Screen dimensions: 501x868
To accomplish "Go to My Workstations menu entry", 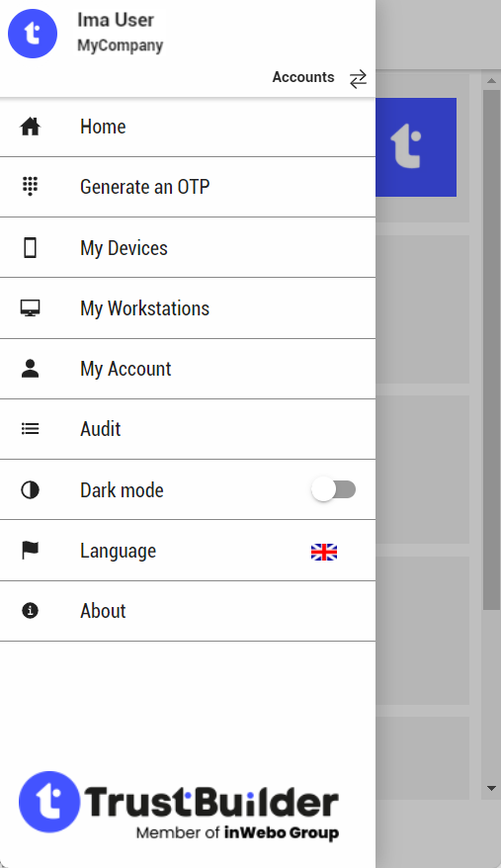I will pyautogui.click(x=188, y=307).
